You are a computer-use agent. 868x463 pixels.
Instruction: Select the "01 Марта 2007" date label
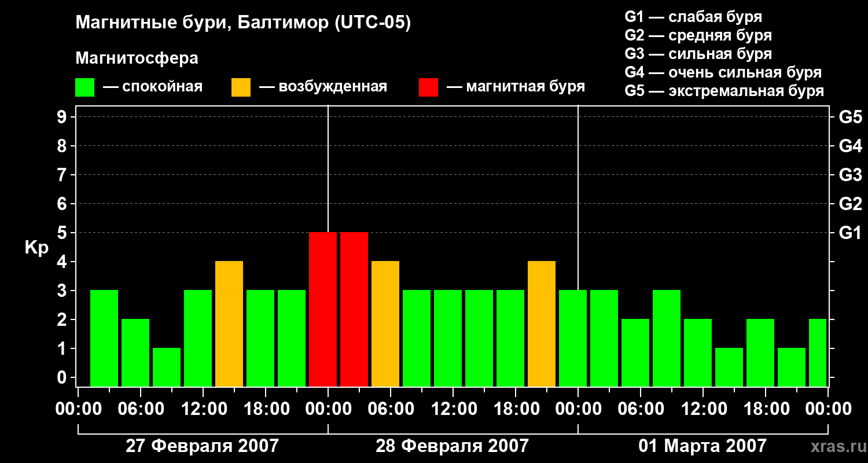702,446
